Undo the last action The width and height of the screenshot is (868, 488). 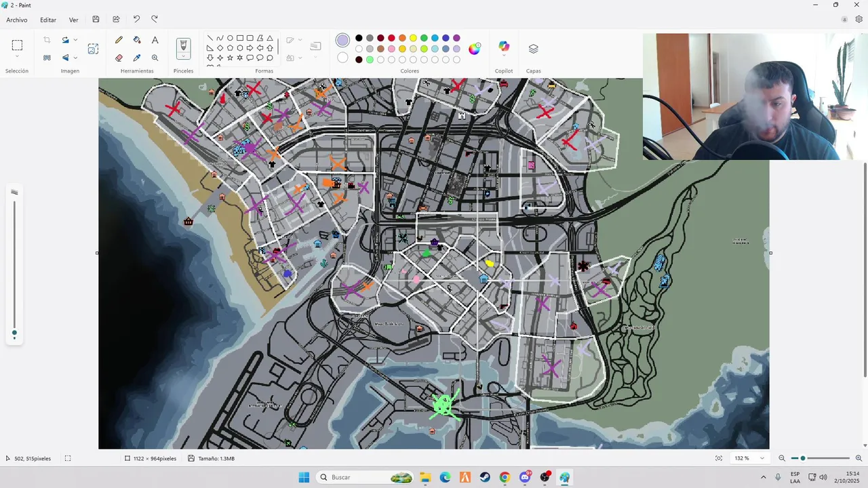(x=136, y=20)
